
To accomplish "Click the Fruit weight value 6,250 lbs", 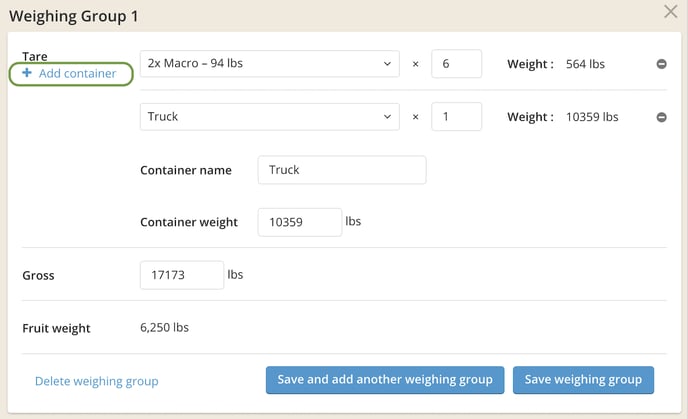I will pyautogui.click(x=164, y=327).
